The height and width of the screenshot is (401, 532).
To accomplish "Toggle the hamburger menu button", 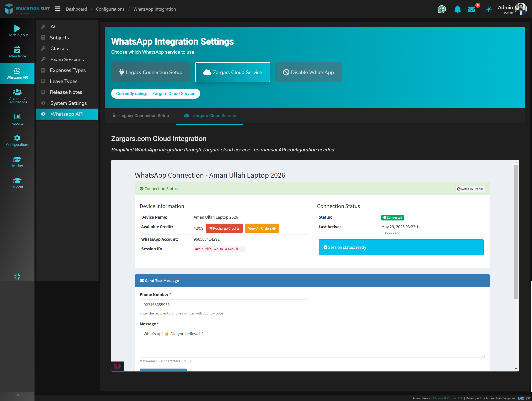I will point(58,9).
